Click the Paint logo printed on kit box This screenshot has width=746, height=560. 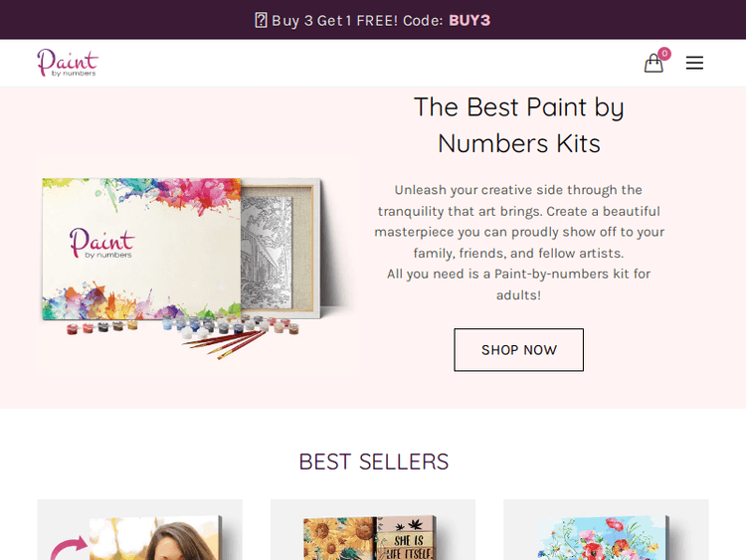100,244
